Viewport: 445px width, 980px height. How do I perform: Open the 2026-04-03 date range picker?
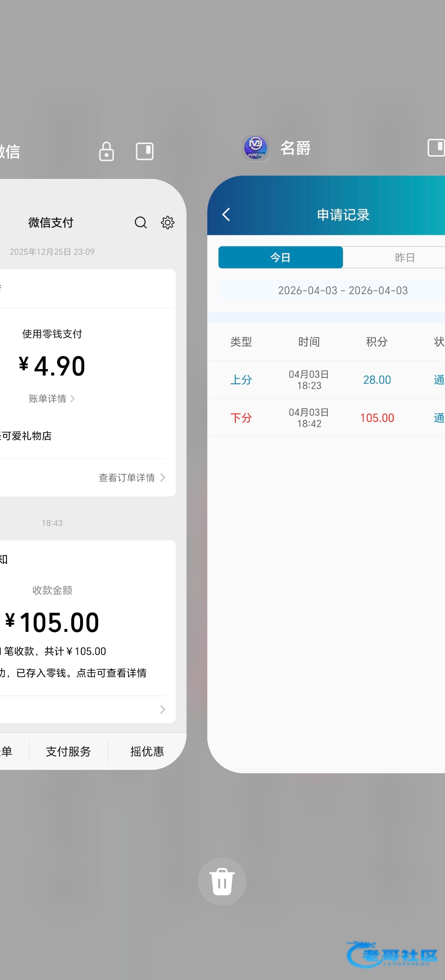click(x=342, y=290)
